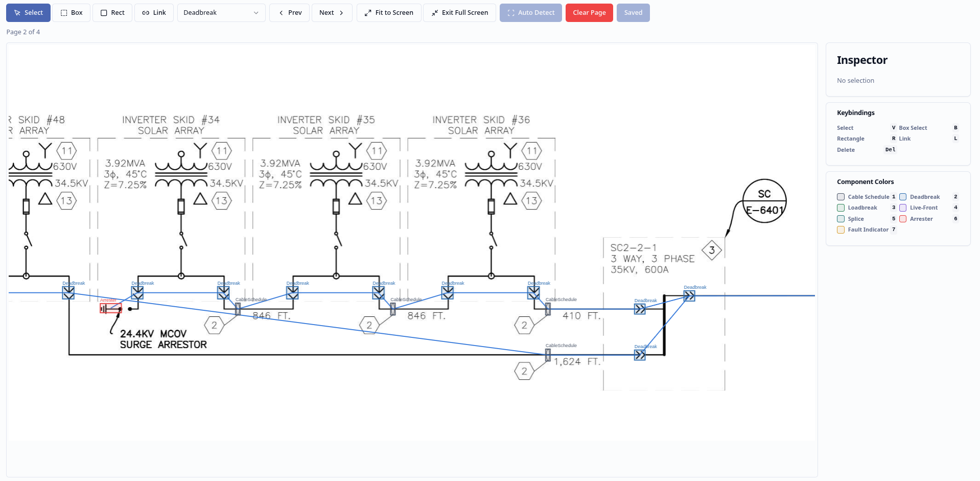Click the Live-Front color swatch

pos(903,208)
